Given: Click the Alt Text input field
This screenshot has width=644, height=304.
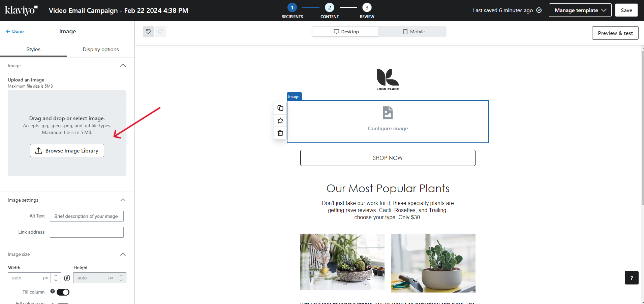Looking at the screenshot, I should pyautogui.click(x=87, y=216).
